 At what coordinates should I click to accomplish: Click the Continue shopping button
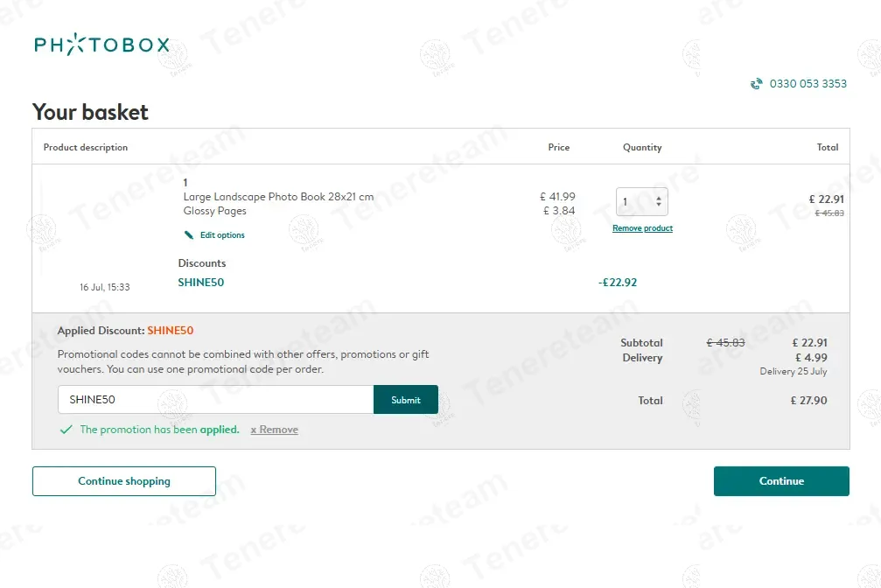(124, 481)
